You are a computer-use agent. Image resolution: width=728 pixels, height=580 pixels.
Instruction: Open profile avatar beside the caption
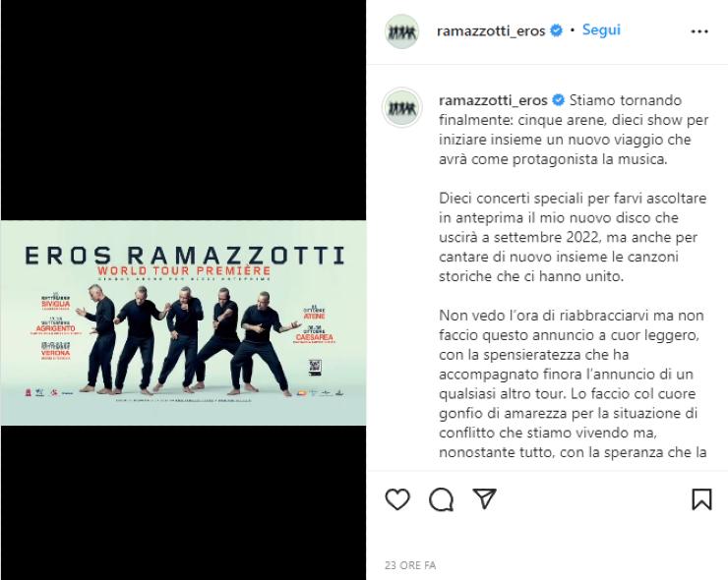(x=402, y=108)
